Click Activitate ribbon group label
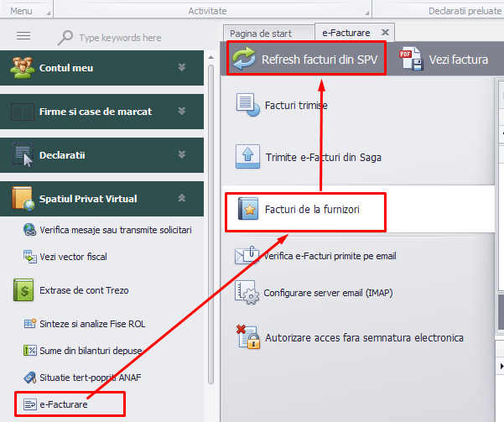The image size is (504, 422). tap(207, 11)
